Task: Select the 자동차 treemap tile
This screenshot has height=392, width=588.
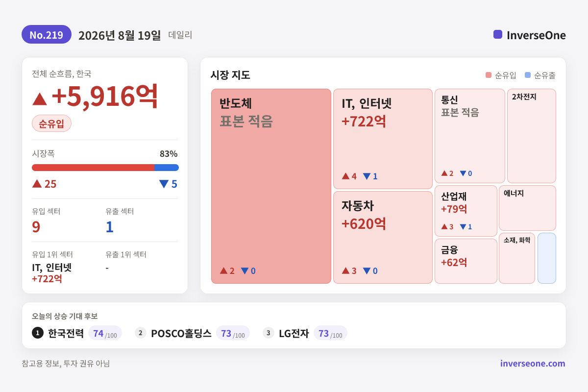Action: (x=383, y=238)
